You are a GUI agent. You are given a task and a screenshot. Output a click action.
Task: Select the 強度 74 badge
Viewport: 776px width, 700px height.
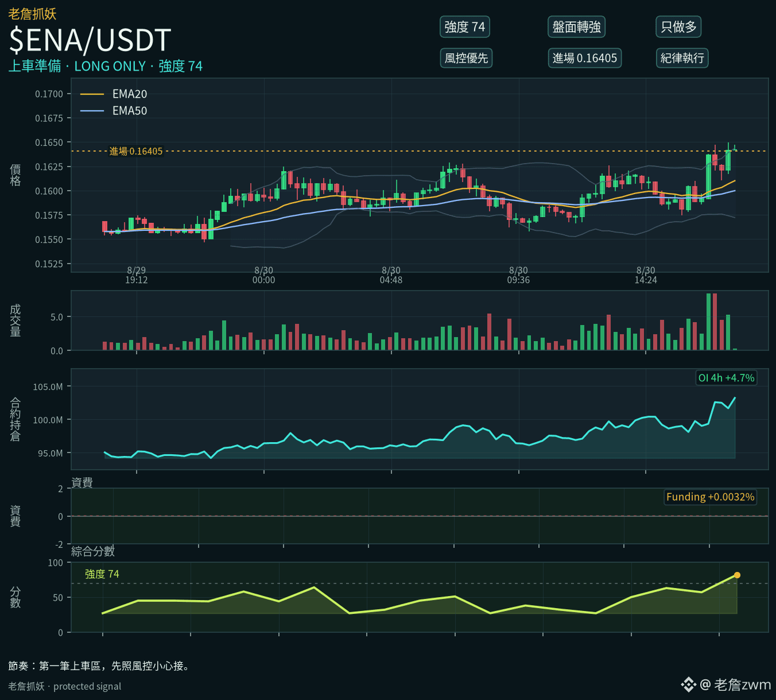click(465, 27)
